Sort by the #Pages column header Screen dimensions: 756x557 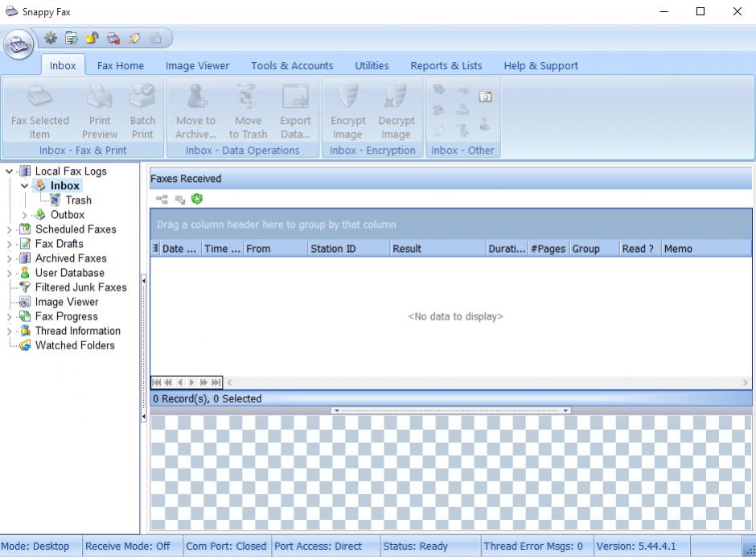pos(549,249)
